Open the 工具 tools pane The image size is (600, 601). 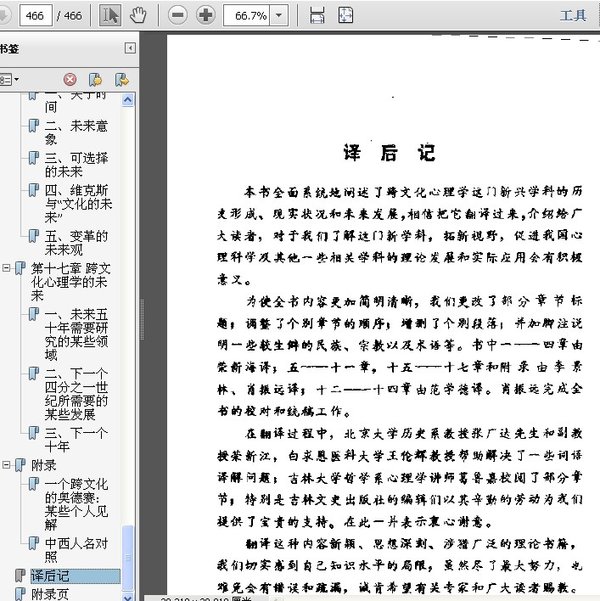click(573, 15)
